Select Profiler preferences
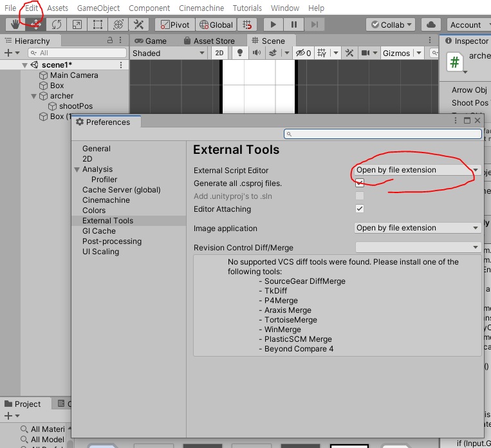 [x=104, y=180]
